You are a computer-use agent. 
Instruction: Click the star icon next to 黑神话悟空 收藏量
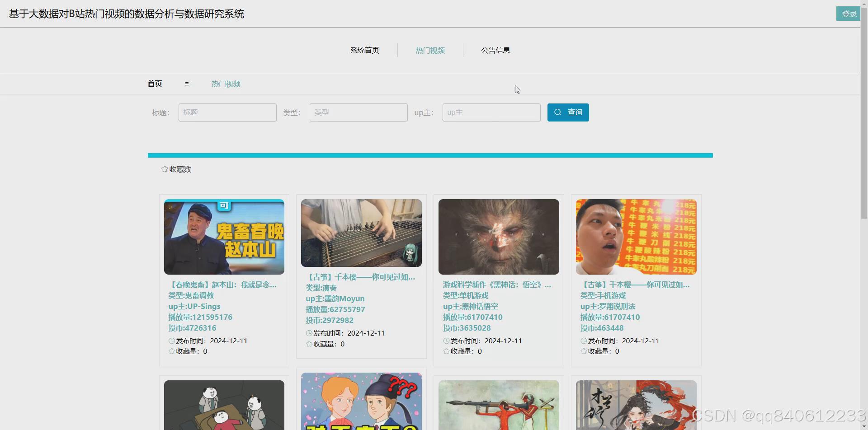(446, 351)
